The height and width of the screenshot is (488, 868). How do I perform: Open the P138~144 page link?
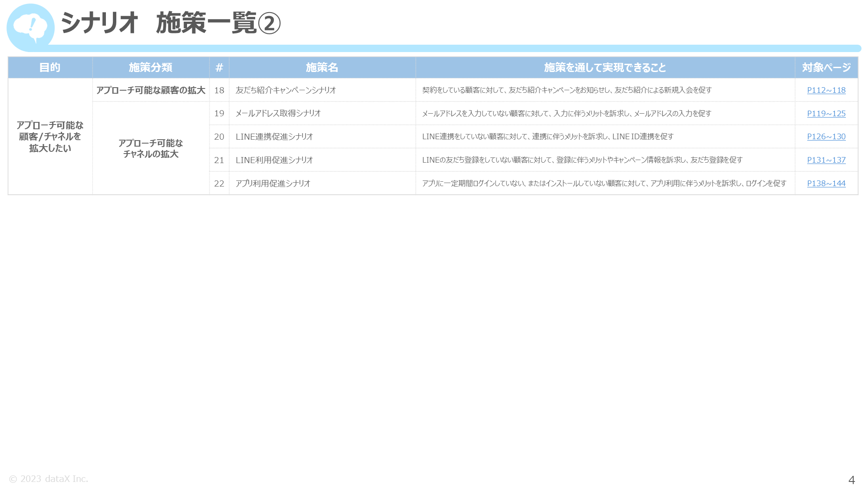point(826,183)
